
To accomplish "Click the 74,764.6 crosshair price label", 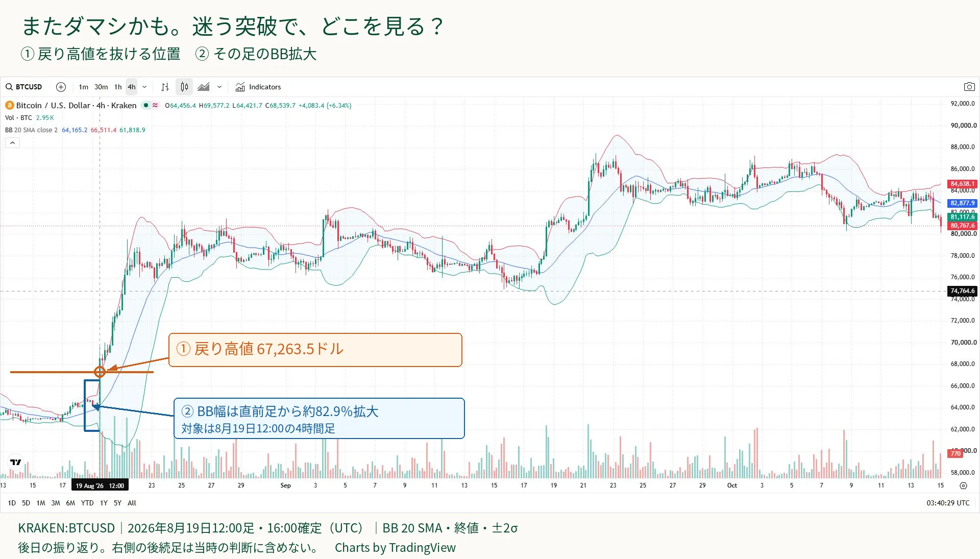I will point(962,291).
